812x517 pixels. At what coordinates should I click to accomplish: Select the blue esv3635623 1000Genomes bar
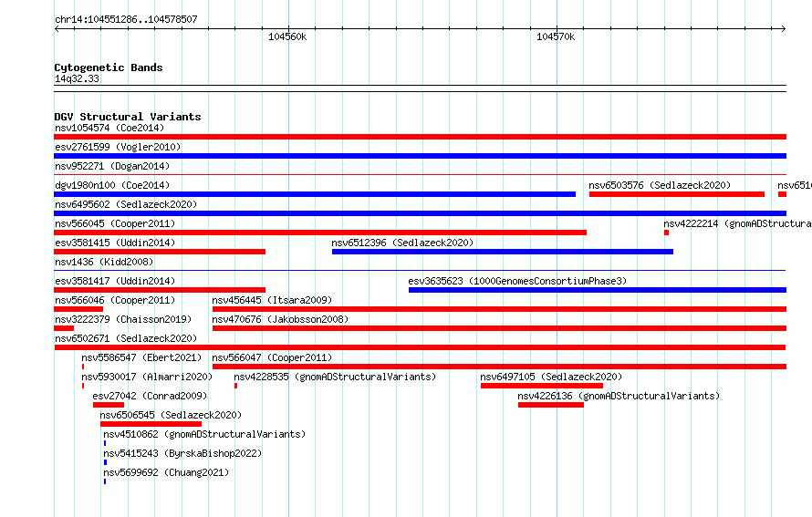(x=598, y=290)
